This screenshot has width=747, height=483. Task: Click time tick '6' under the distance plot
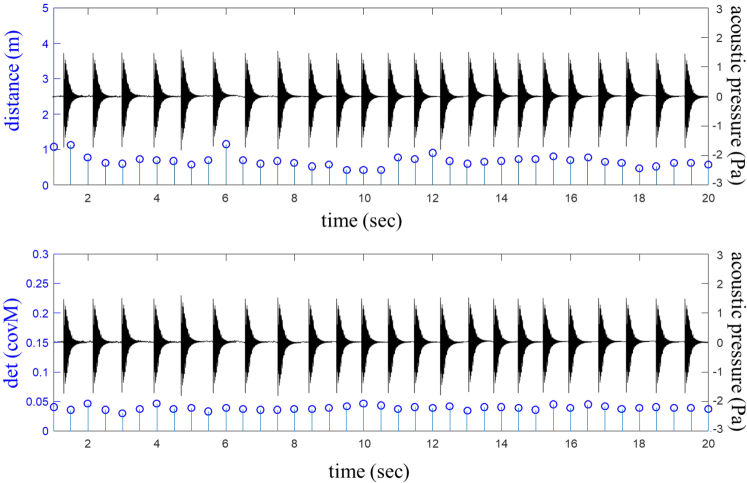click(x=226, y=198)
